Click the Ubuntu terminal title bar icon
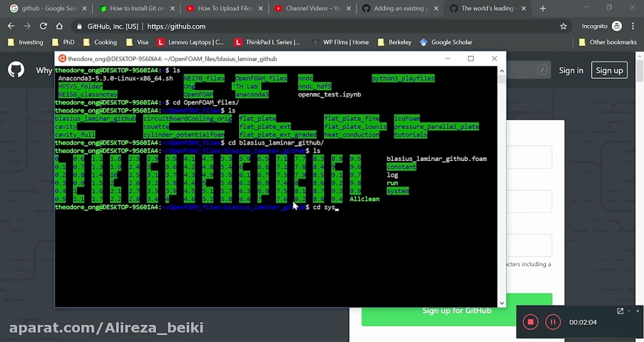The height and width of the screenshot is (342, 644). coord(62,59)
